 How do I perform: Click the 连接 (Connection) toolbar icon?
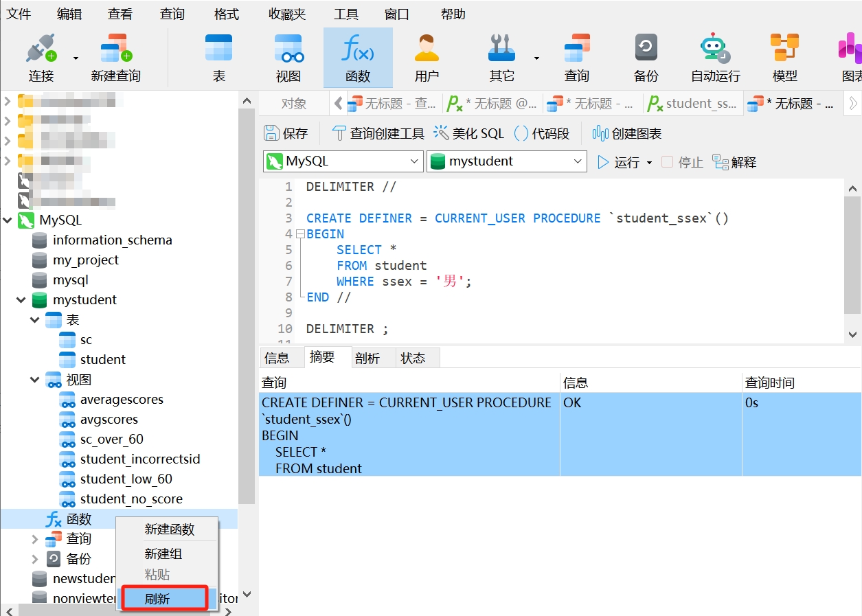pos(41,58)
